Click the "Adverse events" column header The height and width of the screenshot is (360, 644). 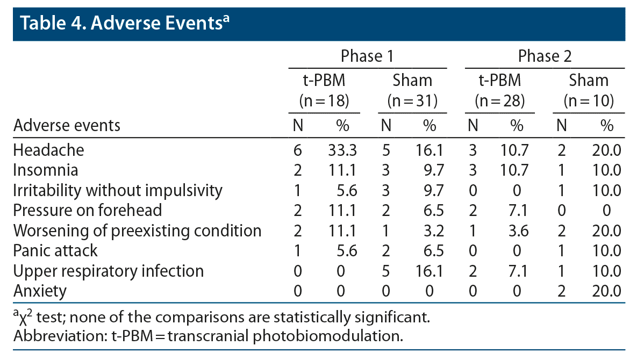click(67, 126)
